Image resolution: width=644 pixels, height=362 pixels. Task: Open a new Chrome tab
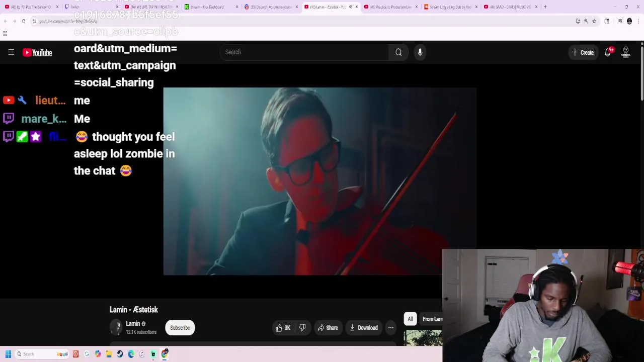[x=545, y=7]
